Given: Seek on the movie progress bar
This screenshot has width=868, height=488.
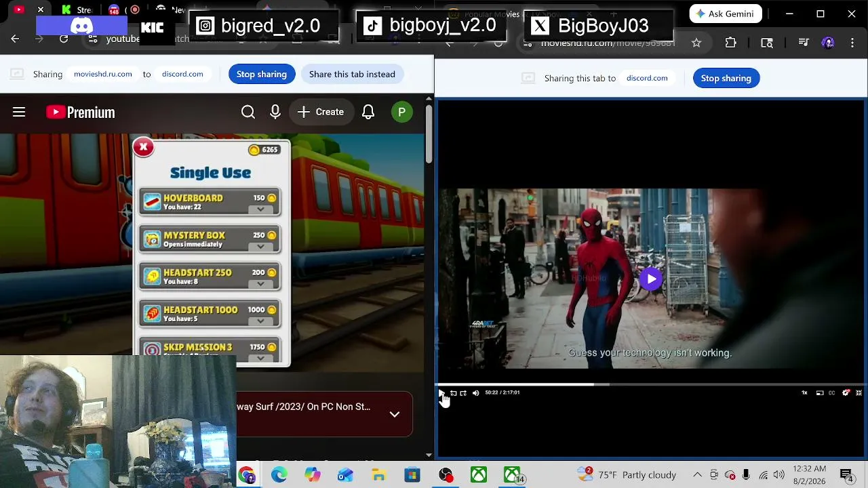Looking at the screenshot, I should pyautogui.click(x=651, y=384).
